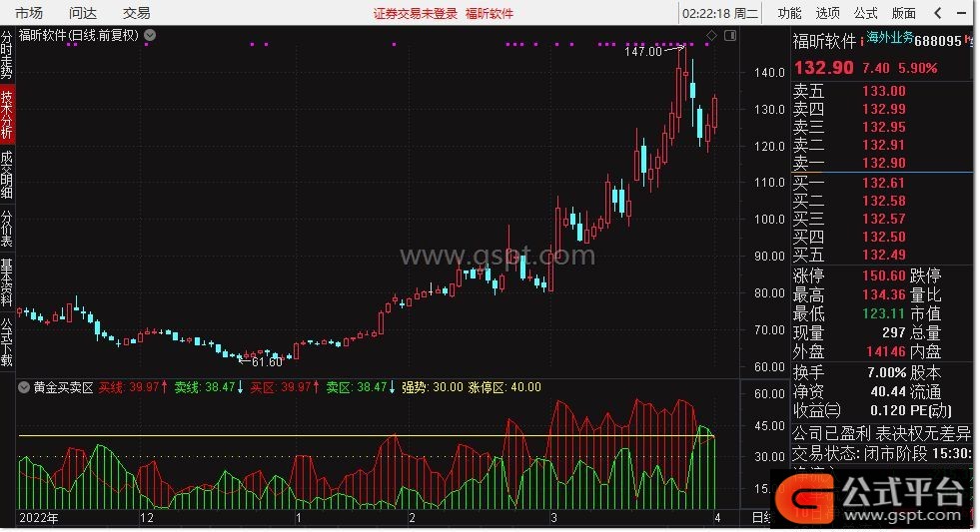The width and height of the screenshot is (980, 532).
Task: Click the 02:22:18 周二 clock display
Action: pyautogui.click(x=720, y=14)
